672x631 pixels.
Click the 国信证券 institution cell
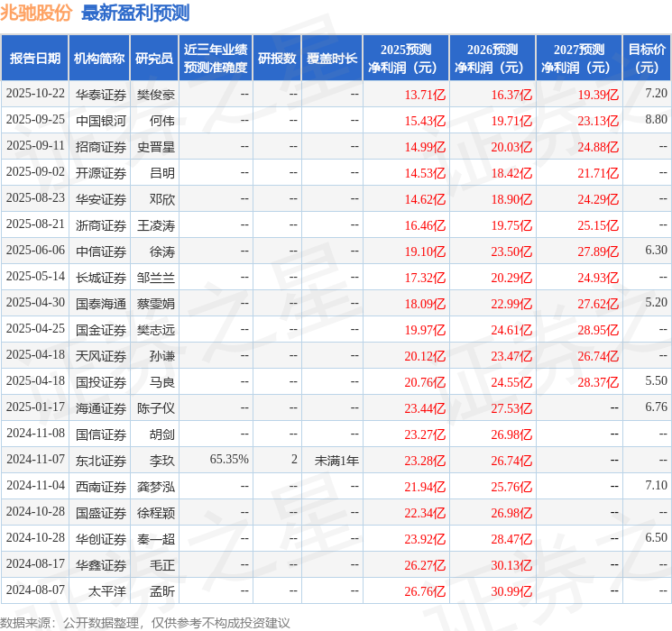101,434
